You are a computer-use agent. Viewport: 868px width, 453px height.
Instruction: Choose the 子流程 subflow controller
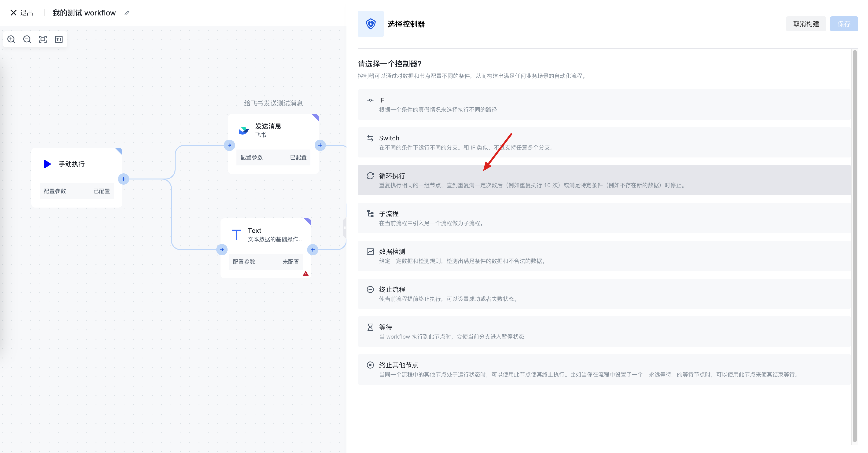click(x=603, y=218)
